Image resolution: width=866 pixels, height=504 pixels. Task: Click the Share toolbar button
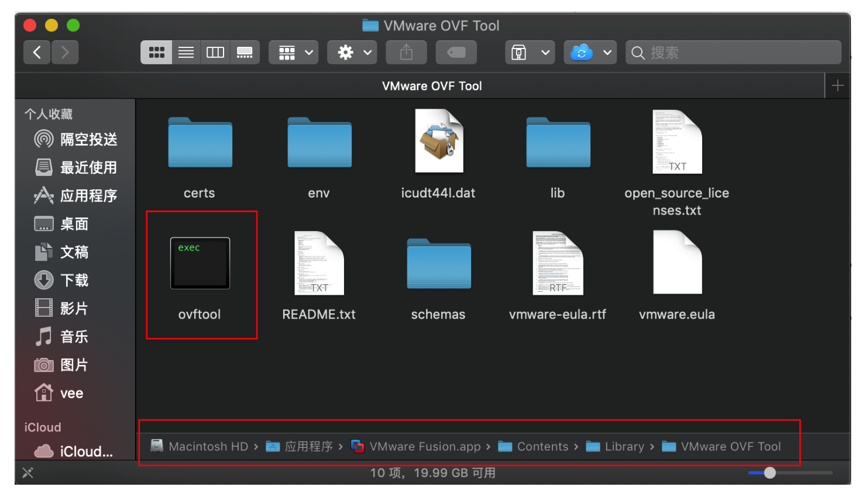tap(407, 53)
